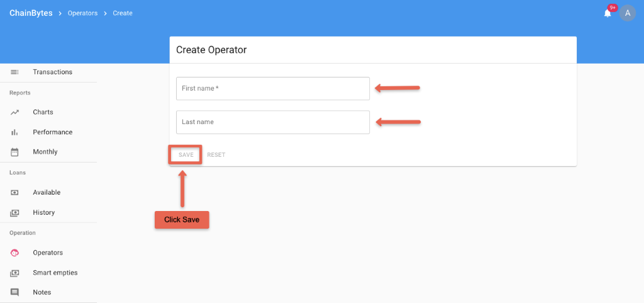Click the Notes message icon

(14, 293)
